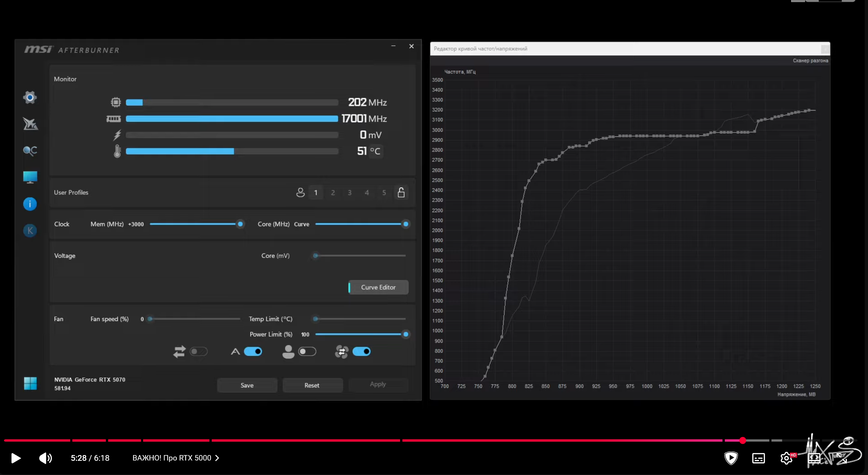Open YouTube player settings gear
This screenshot has height=475, width=868.
786,458
